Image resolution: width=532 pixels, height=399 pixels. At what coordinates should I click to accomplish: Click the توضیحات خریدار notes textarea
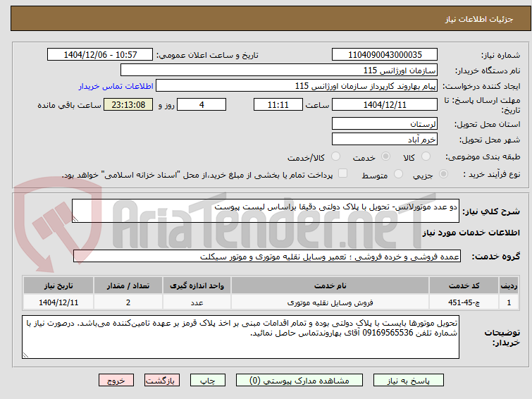pos(240,337)
